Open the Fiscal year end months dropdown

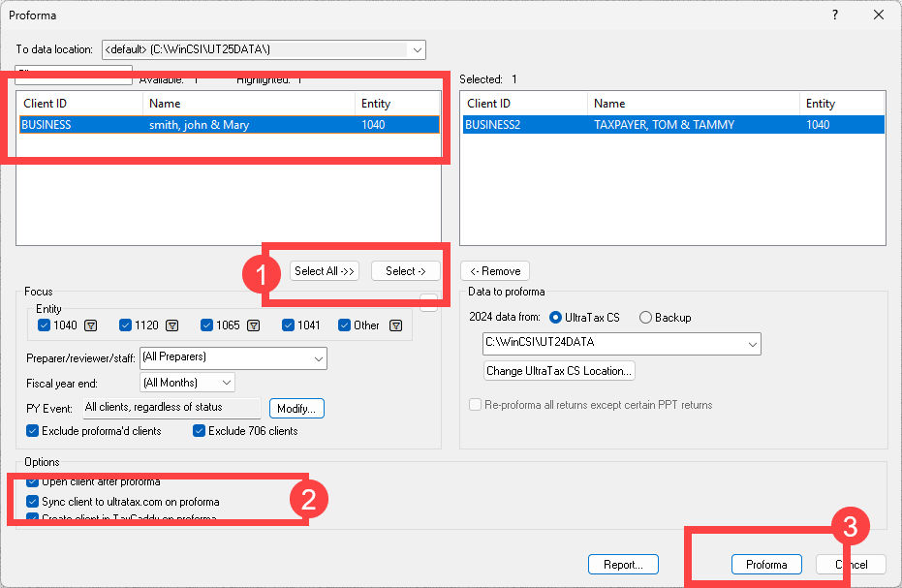point(229,382)
